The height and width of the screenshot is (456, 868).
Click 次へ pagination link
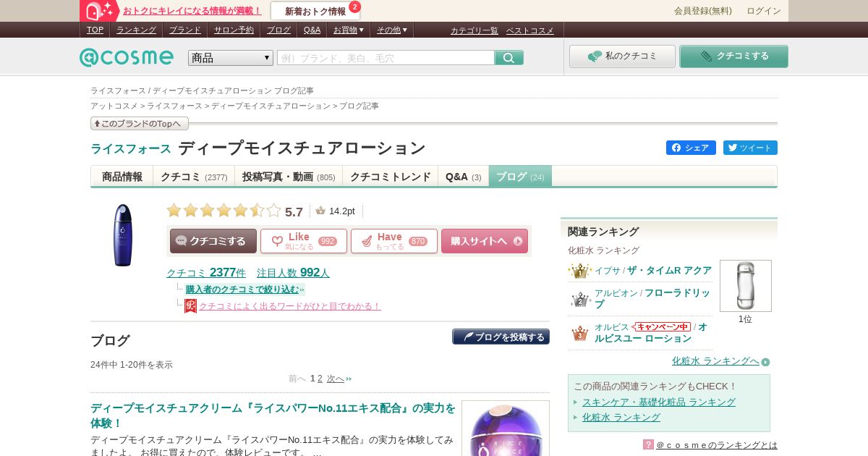[x=336, y=379]
